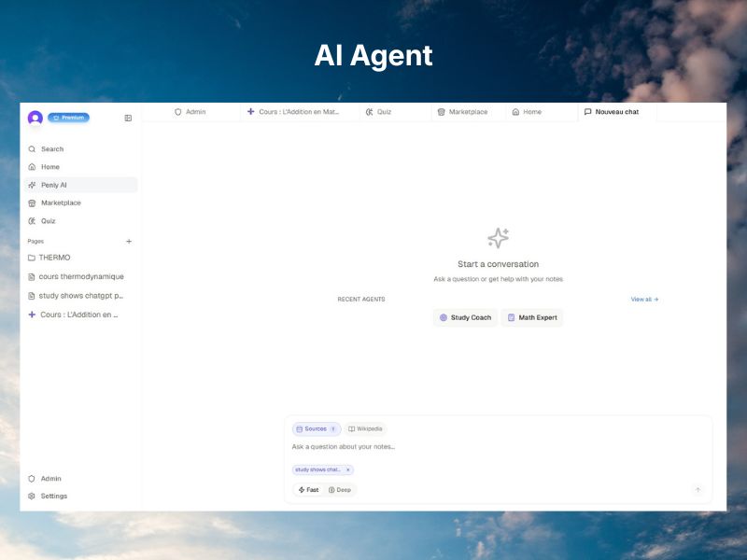
Task: Open Penly AI in the sidebar
Action: pyautogui.click(x=53, y=185)
